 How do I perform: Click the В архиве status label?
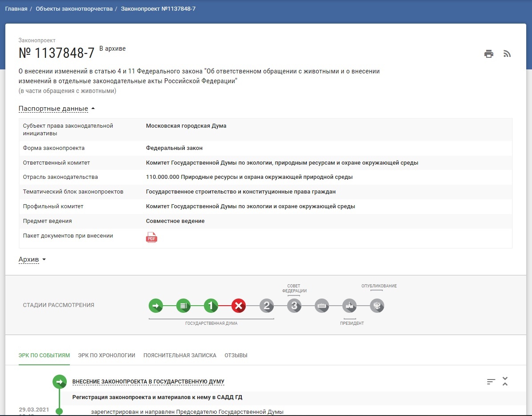[112, 48]
